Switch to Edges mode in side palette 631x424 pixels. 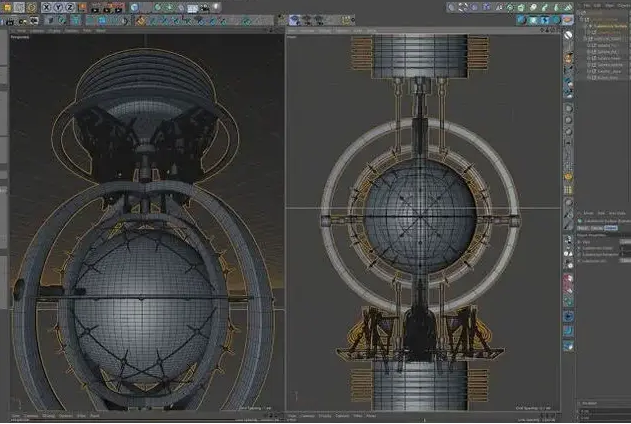click(x=568, y=120)
